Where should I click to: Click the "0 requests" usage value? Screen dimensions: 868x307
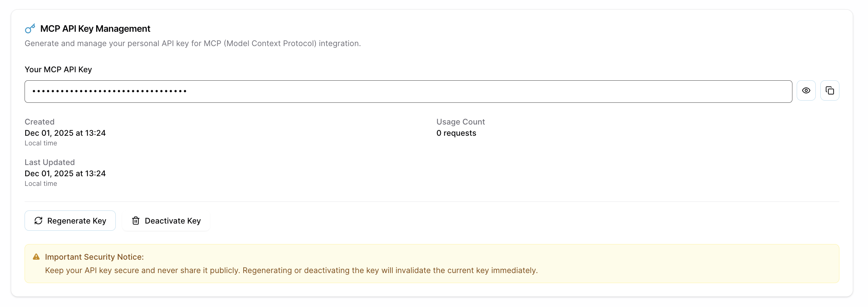456,133
